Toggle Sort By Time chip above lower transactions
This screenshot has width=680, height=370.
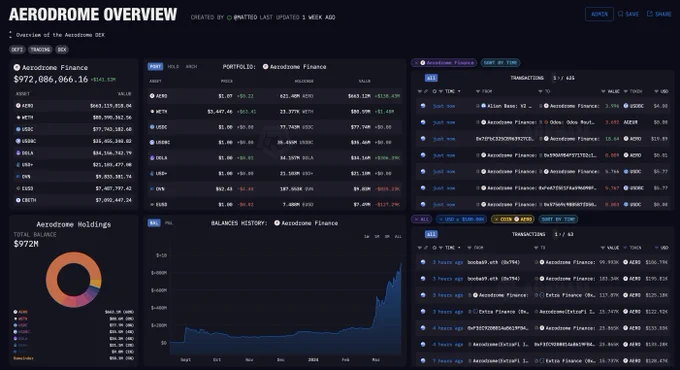tap(558, 219)
